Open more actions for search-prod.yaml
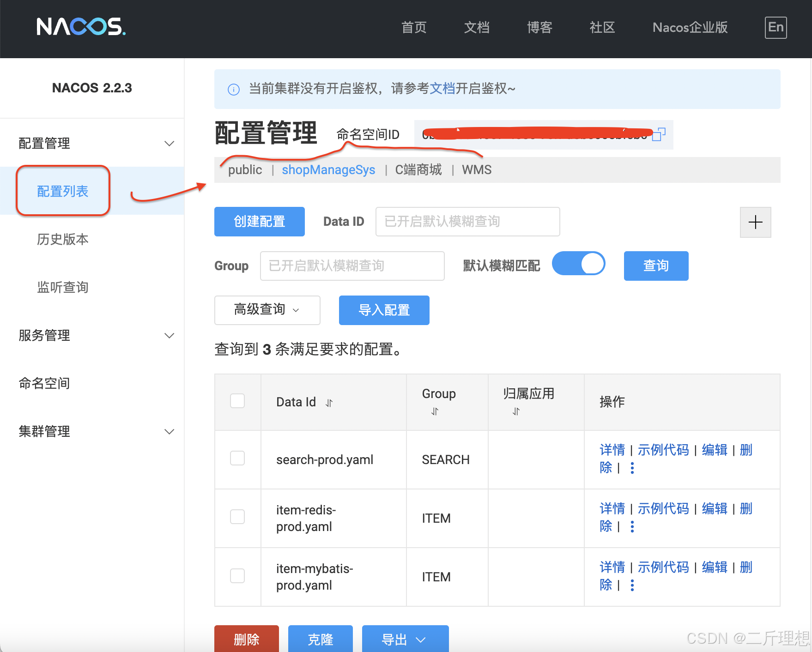This screenshot has width=812, height=652. [x=632, y=468]
